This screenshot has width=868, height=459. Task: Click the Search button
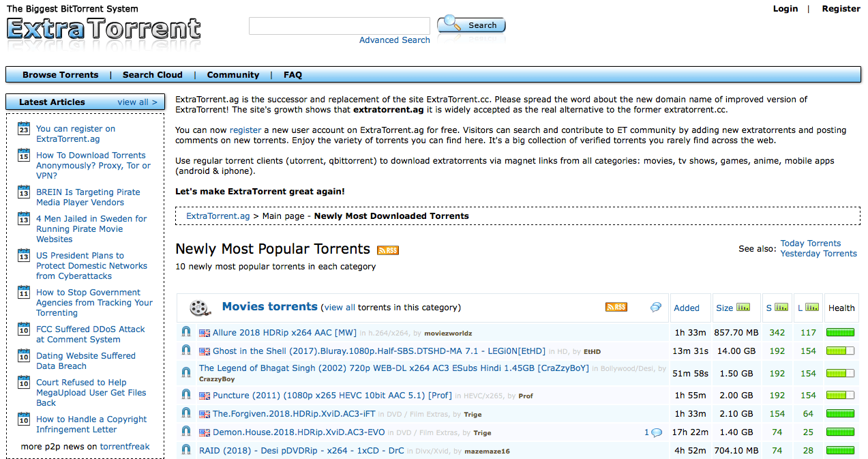point(472,25)
